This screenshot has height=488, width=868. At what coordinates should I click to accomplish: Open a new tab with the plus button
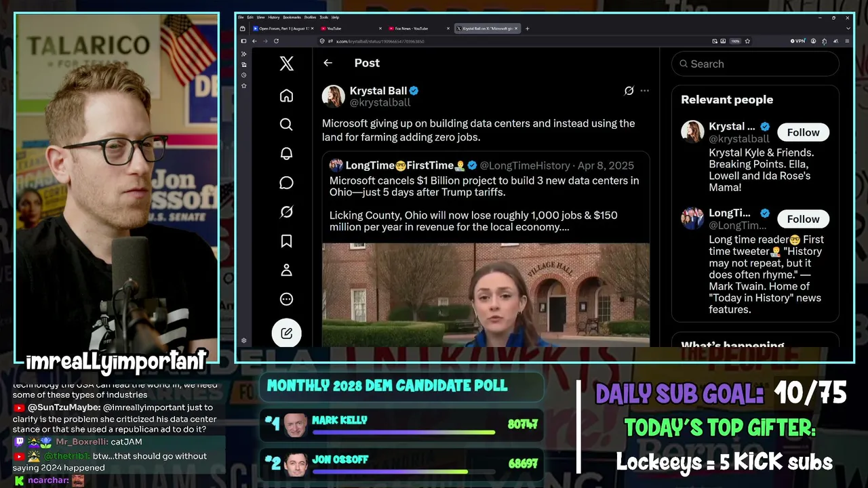[x=527, y=28]
